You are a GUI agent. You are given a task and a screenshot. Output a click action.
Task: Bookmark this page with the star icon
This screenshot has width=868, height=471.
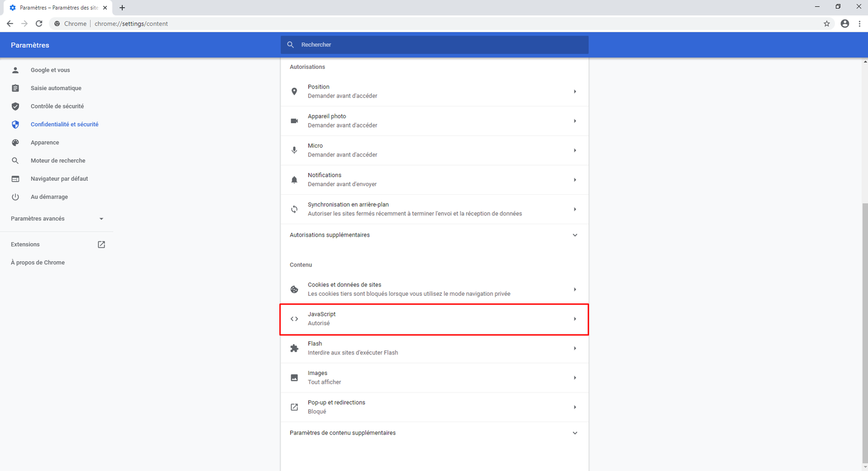click(827, 23)
